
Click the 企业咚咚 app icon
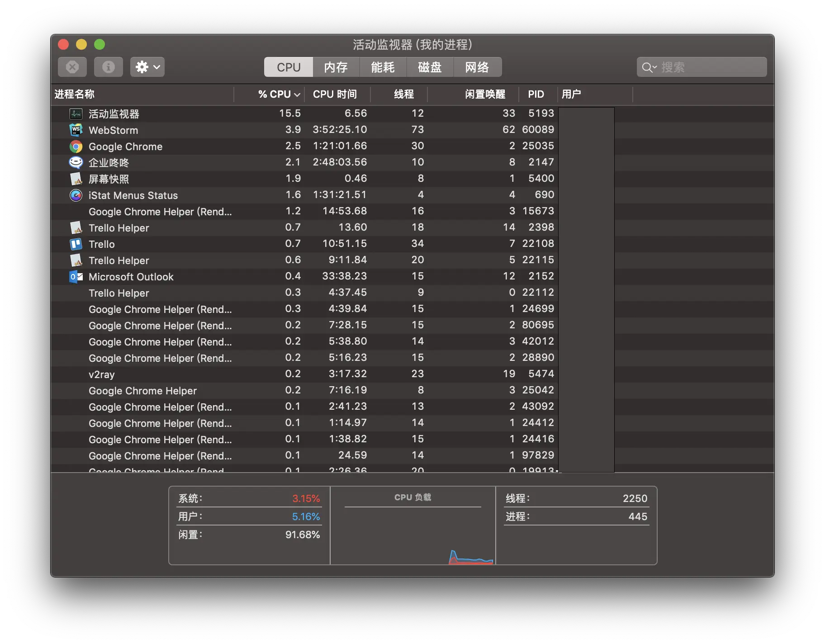click(x=76, y=162)
